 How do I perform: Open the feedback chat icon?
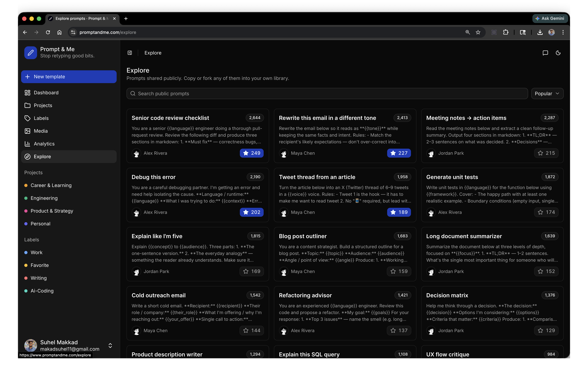(x=545, y=53)
